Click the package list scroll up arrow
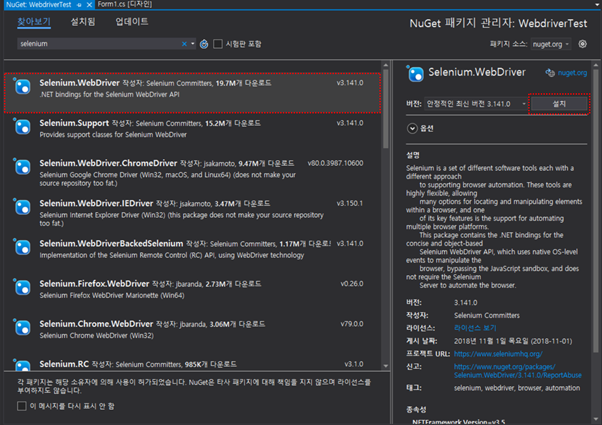 (385, 64)
